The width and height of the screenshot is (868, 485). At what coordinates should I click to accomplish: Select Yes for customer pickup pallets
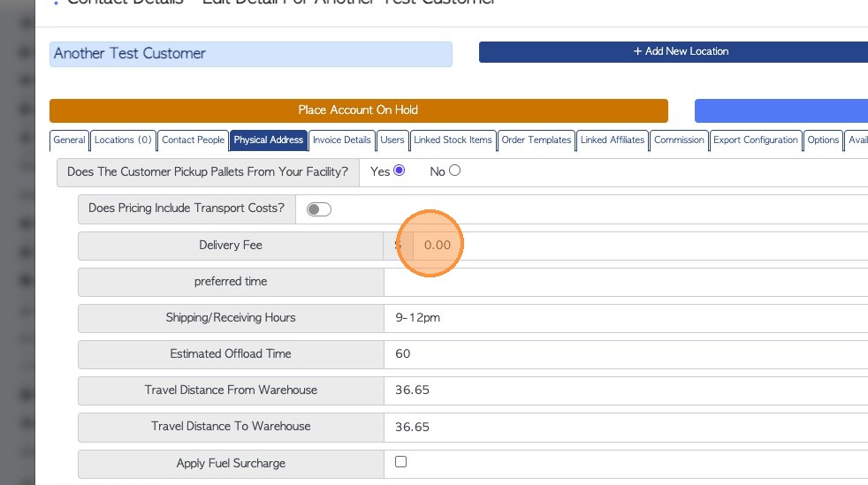click(399, 171)
